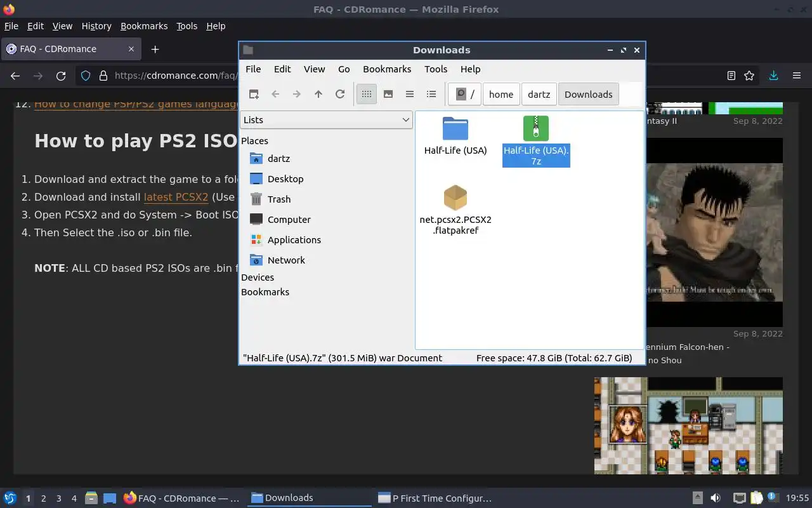Open the desktop start menu icon
The image size is (812, 508).
[10, 498]
